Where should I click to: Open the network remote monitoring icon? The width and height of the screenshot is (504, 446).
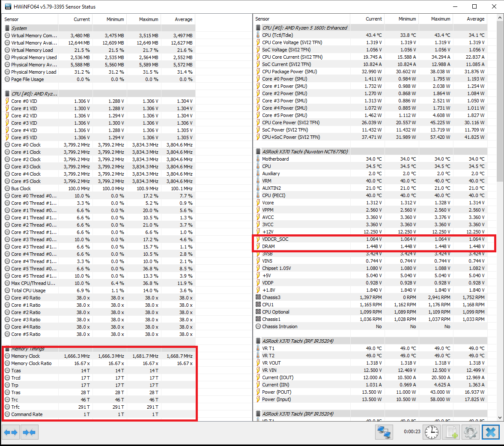click(384, 432)
